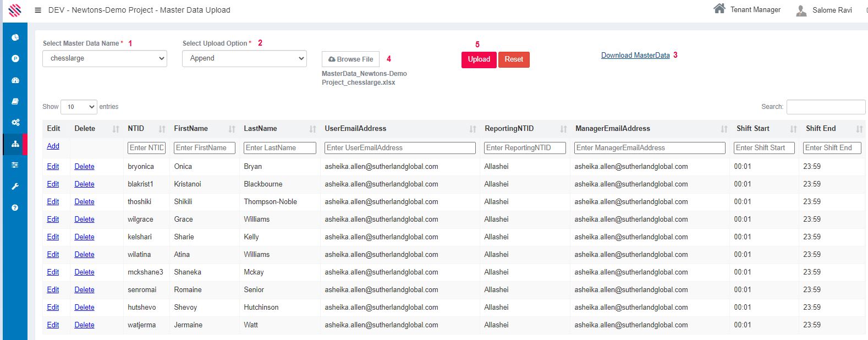
Task: Open Salome Ravi user menu
Action: 824,10
